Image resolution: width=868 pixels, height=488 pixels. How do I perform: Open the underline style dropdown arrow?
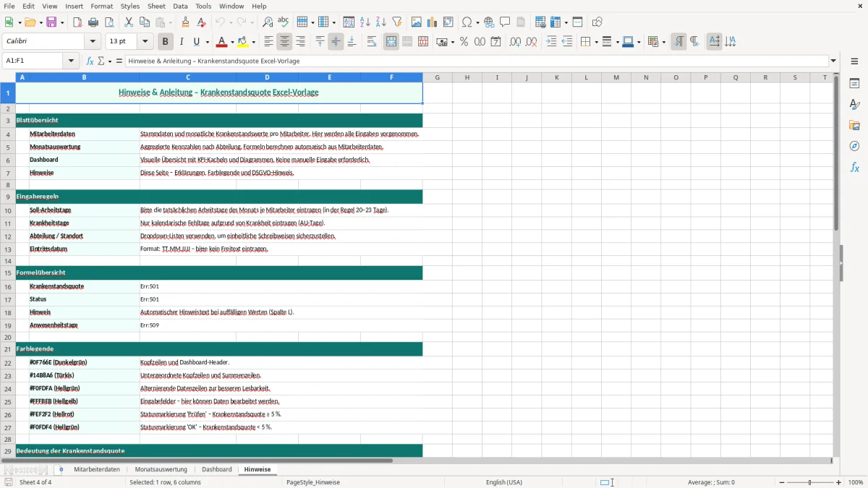(207, 42)
